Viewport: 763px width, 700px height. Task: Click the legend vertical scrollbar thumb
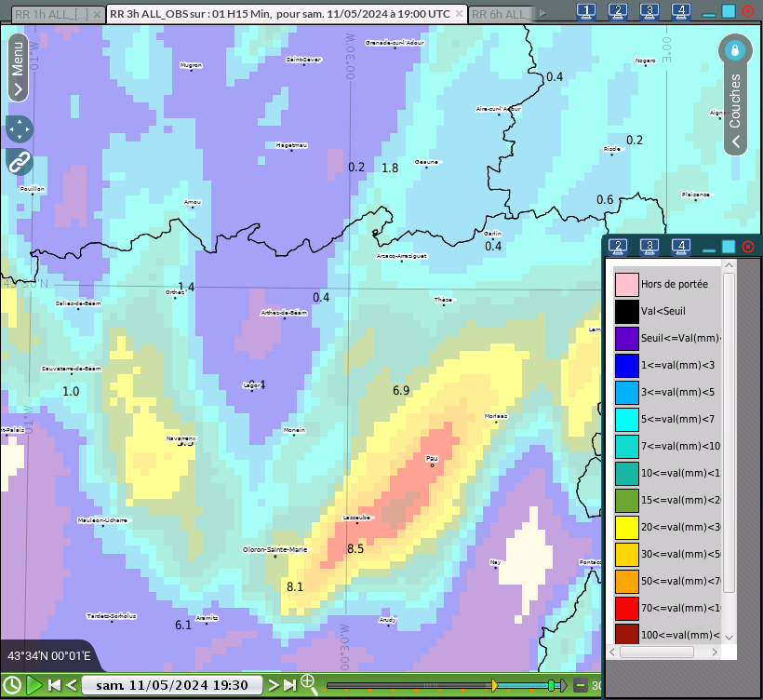tap(729, 433)
